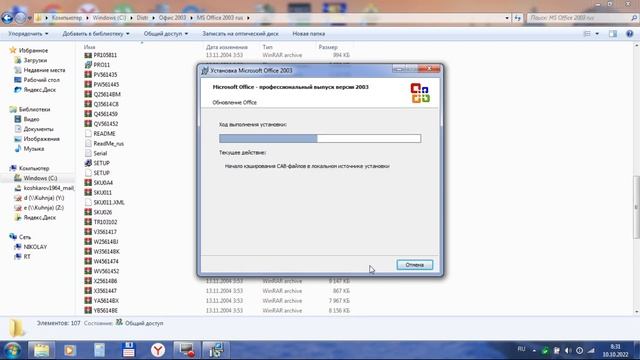Open the recent pages dropdown next to the forward arrow
The image size is (640, 360).
pos(30,18)
